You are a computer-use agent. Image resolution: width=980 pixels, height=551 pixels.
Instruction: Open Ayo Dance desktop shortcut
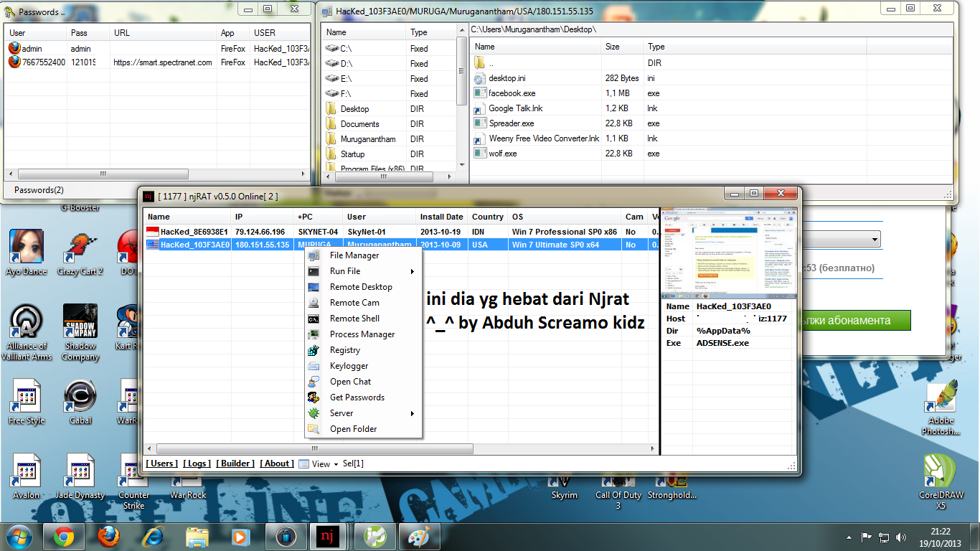coord(27,253)
